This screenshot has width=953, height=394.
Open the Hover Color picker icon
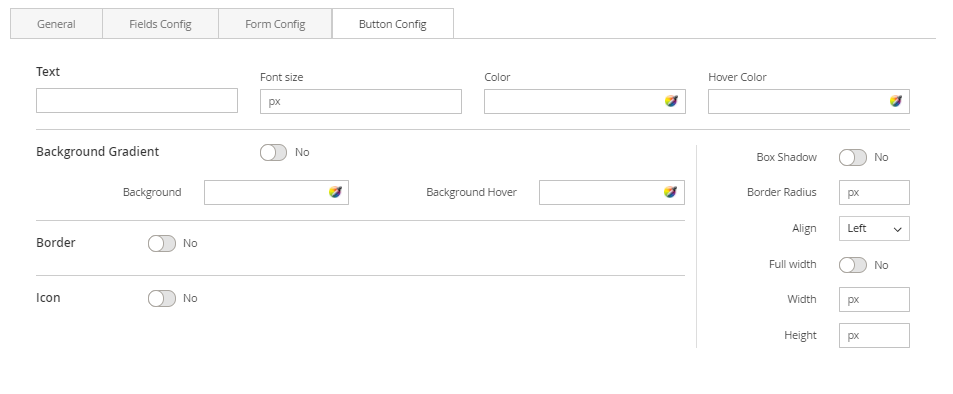[895, 101]
